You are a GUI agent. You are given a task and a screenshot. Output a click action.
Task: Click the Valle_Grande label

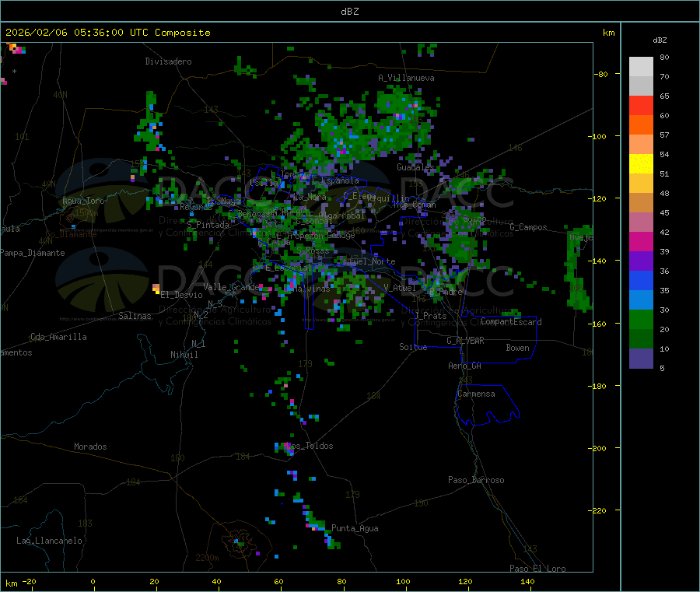tap(231, 287)
